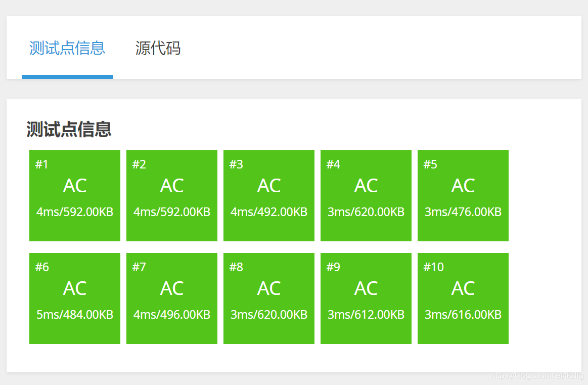Click the #5 label in its tile
The width and height of the screenshot is (588, 385).
[430, 164]
